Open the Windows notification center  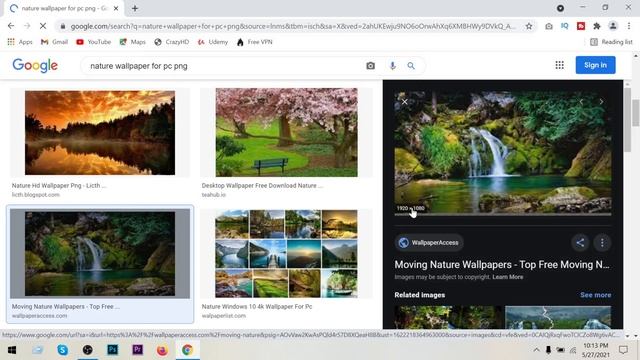coord(623,350)
